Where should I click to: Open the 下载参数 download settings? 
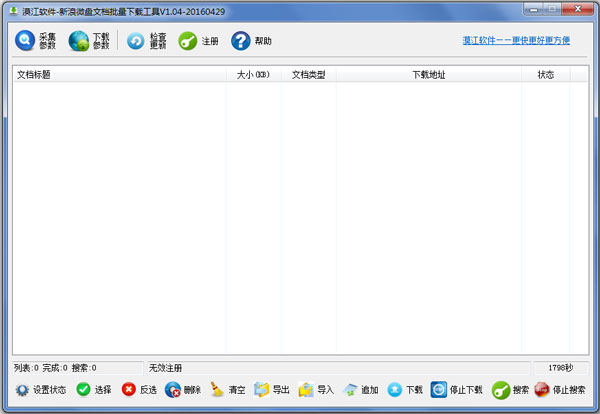pos(89,41)
